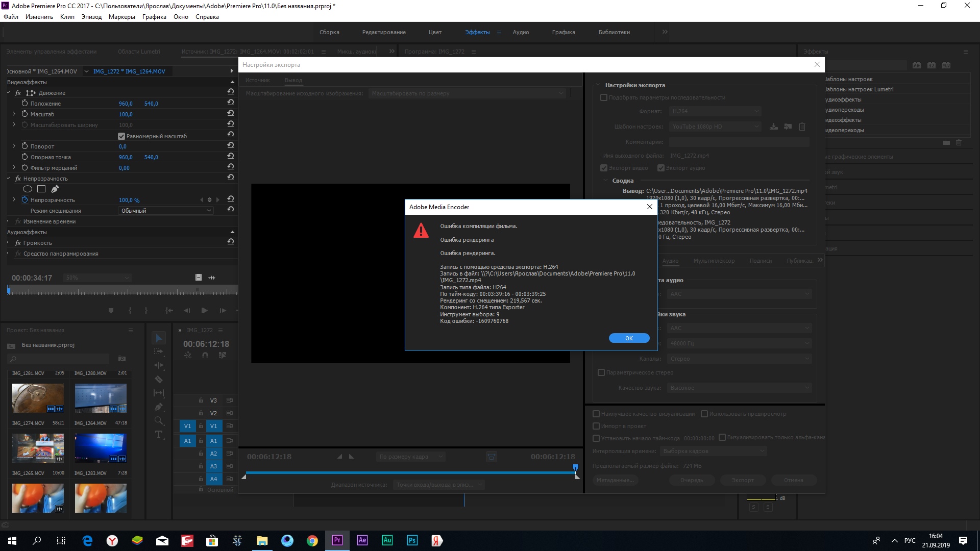Enable Использовать предпросмотр checkbox
This screenshot has height=551, width=980.
(x=704, y=414)
